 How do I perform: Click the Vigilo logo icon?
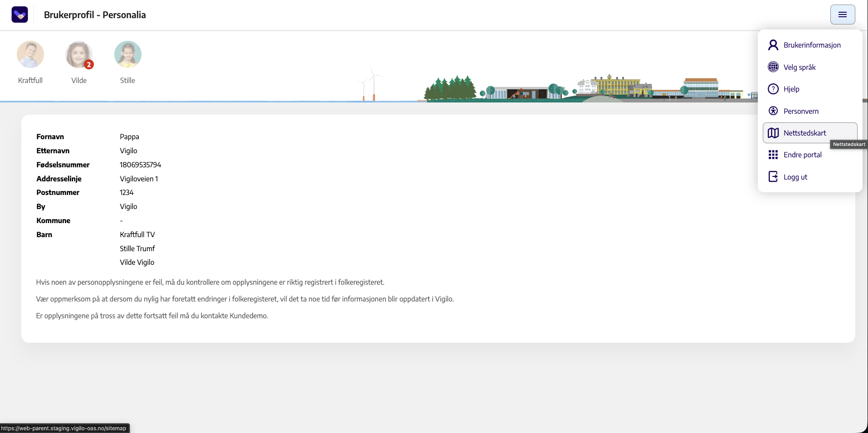pos(20,15)
